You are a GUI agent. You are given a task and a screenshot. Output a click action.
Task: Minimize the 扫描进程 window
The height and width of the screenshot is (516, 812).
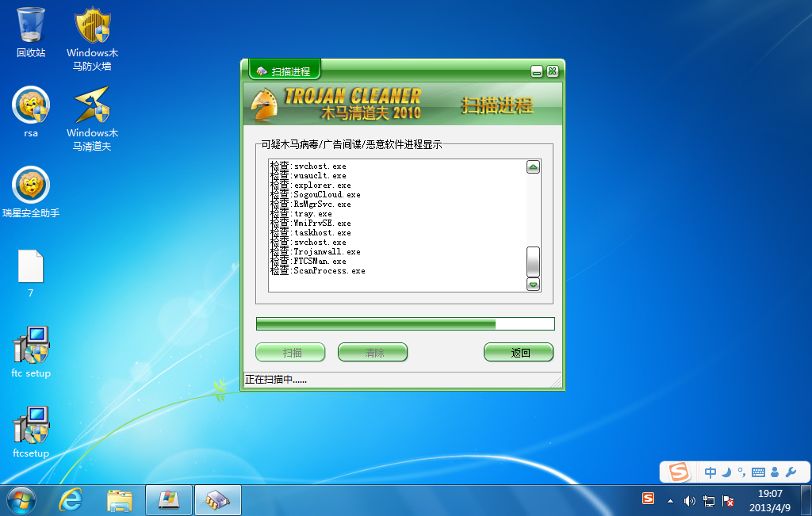tap(537, 71)
